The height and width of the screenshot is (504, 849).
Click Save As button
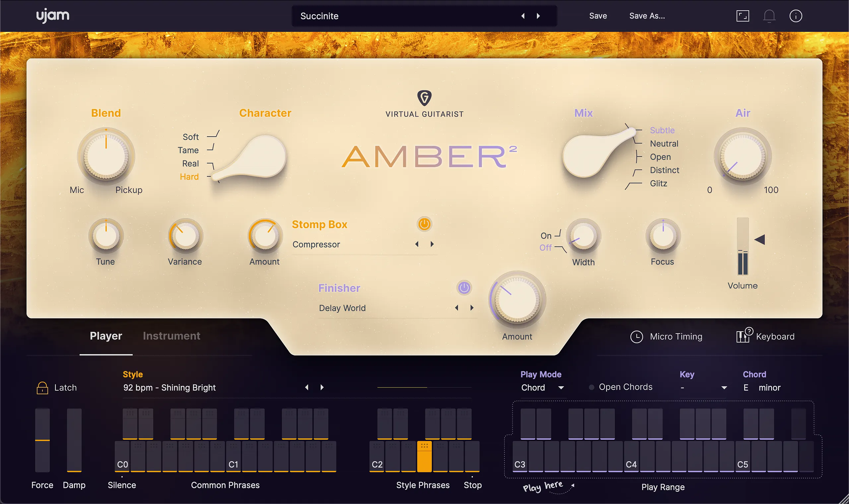pyautogui.click(x=648, y=16)
